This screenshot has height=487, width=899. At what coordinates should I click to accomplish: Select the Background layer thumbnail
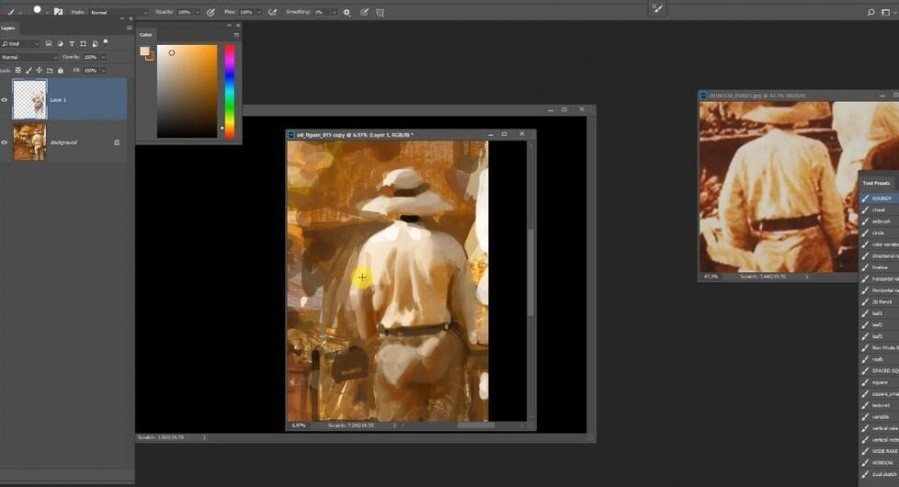[x=30, y=142]
